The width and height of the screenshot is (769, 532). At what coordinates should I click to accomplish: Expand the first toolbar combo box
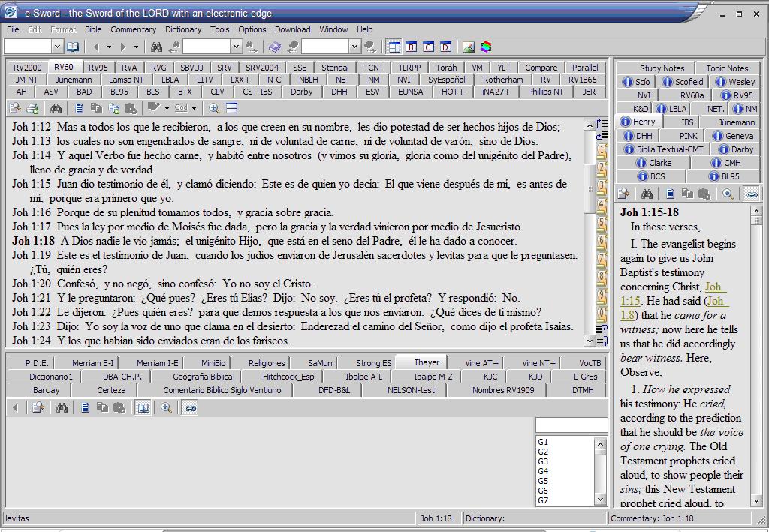[x=57, y=47]
